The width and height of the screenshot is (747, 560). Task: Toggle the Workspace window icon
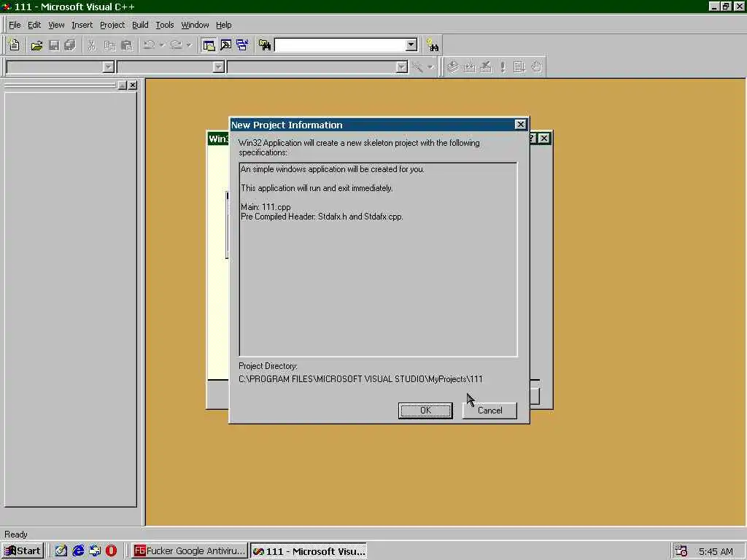pyautogui.click(x=209, y=45)
